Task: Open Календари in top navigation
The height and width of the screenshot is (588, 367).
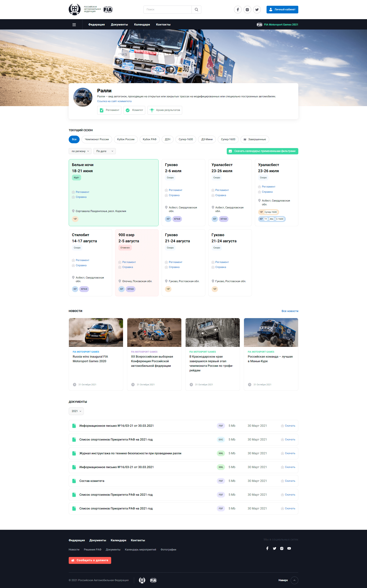Action: pyautogui.click(x=142, y=25)
